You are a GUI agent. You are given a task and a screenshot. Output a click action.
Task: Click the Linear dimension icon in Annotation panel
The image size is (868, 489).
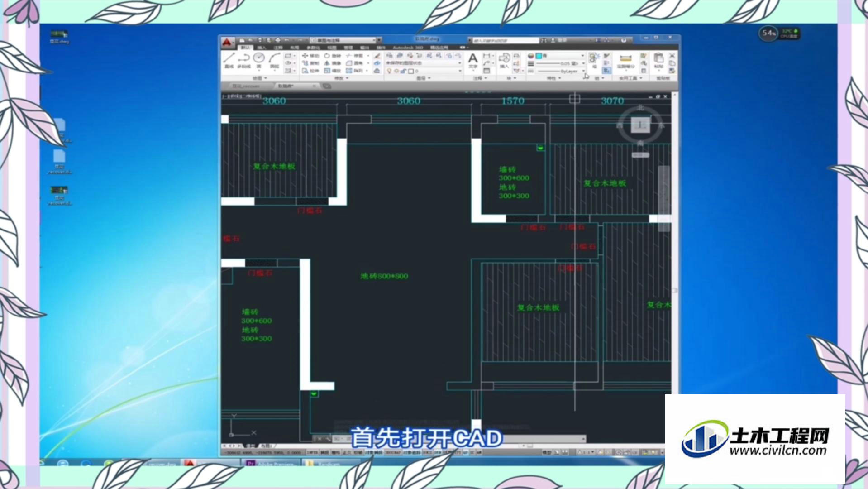tap(486, 56)
